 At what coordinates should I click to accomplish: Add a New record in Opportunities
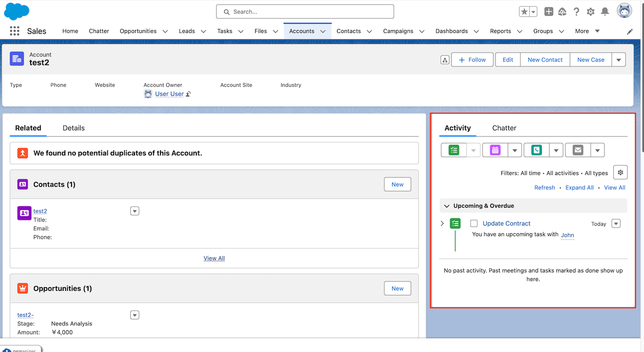(397, 288)
